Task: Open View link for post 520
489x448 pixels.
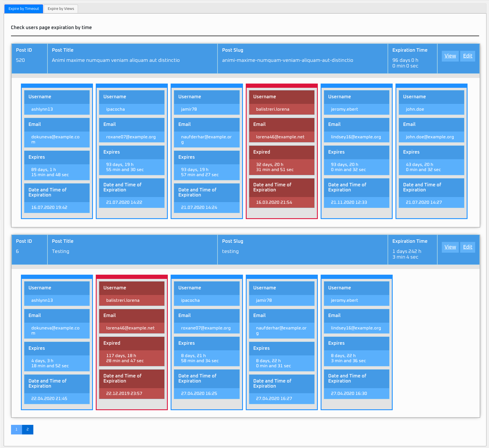Action: coord(450,56)
